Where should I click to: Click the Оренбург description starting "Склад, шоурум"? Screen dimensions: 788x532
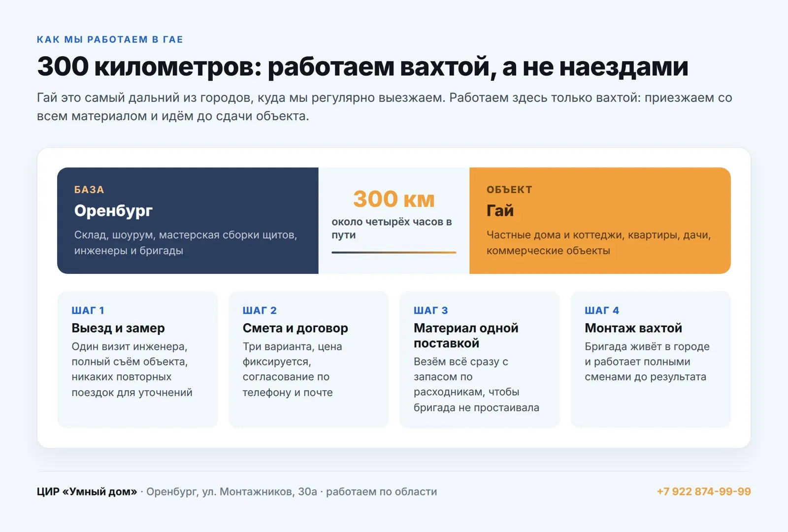click(186, 242)
